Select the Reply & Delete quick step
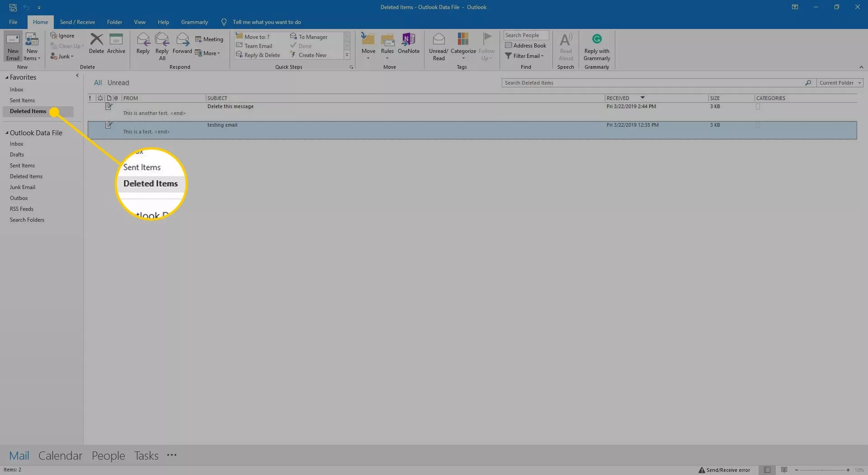The width and height of the screenshot is (868, 475). click(258, 55)
